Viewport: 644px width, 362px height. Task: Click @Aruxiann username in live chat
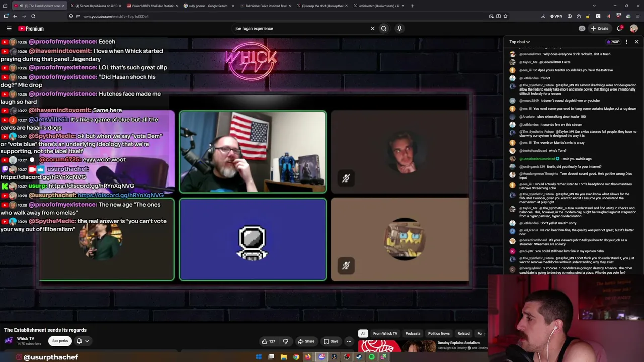coord(528,117)
